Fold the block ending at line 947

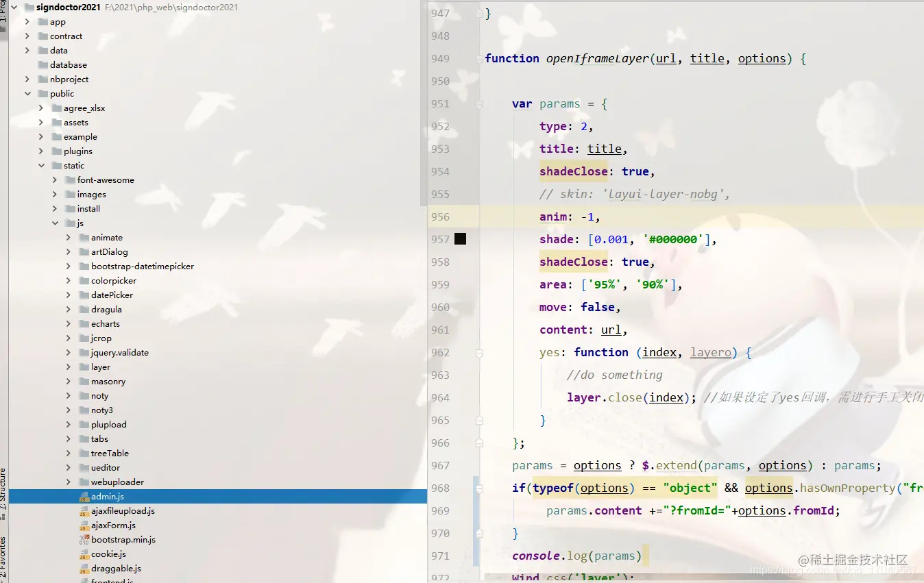click(x=479, y=14)
